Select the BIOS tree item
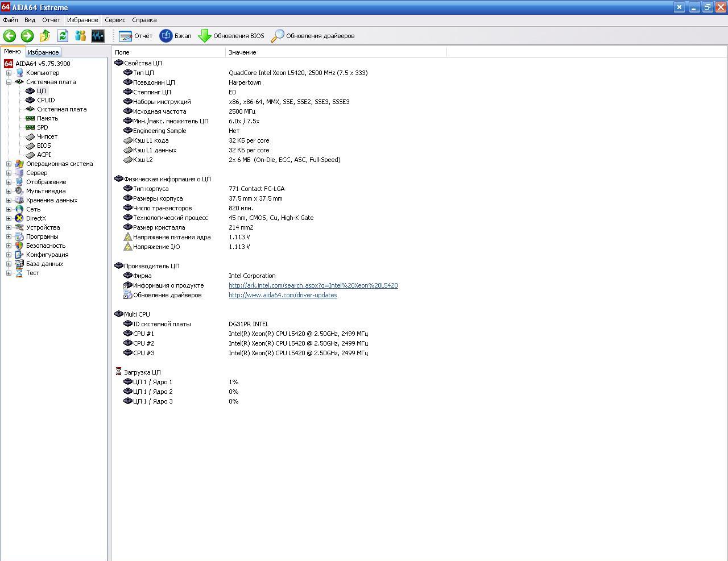The image size is (728, 561). point(44,146)
